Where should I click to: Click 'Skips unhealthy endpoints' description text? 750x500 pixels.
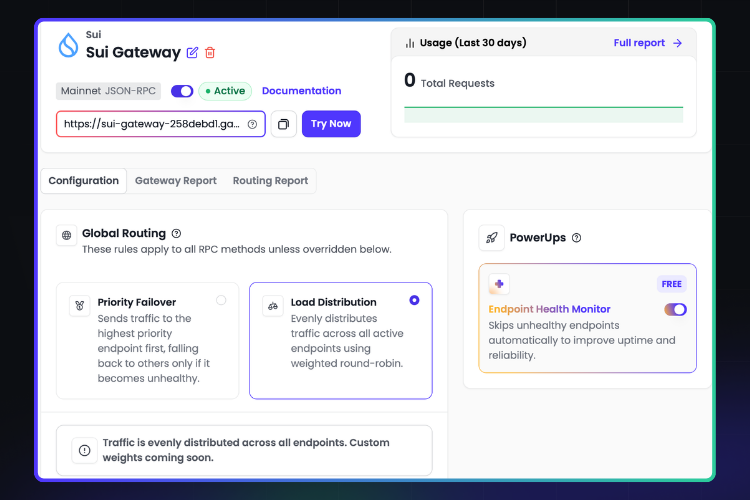pos(582,340)
